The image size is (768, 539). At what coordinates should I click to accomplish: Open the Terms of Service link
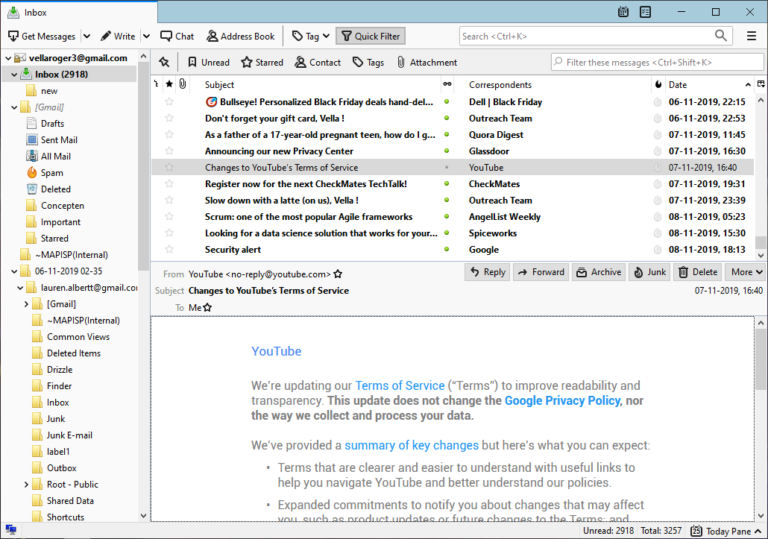(x=400, y=386)
